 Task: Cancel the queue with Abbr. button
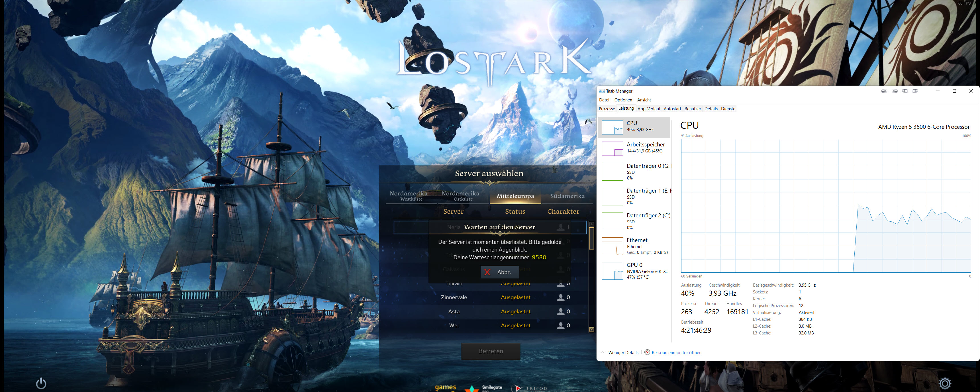click(499, 272)
